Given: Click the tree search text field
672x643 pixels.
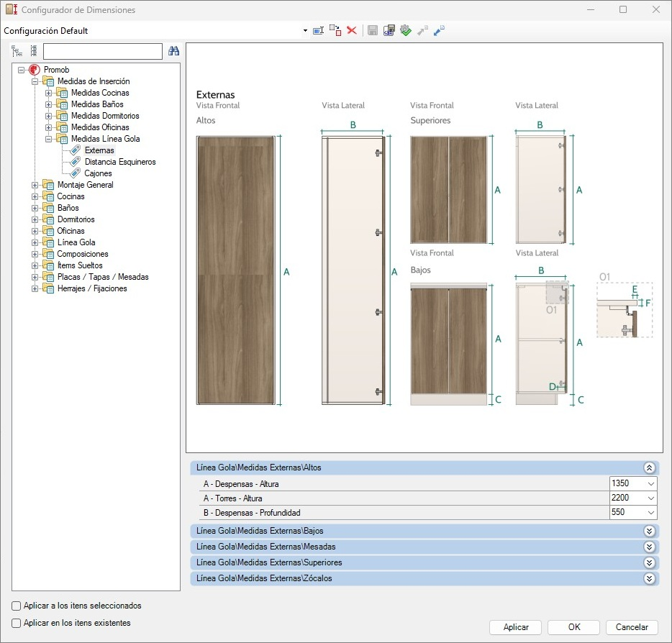Looking at the screenshot, I should tap(103, 51).
